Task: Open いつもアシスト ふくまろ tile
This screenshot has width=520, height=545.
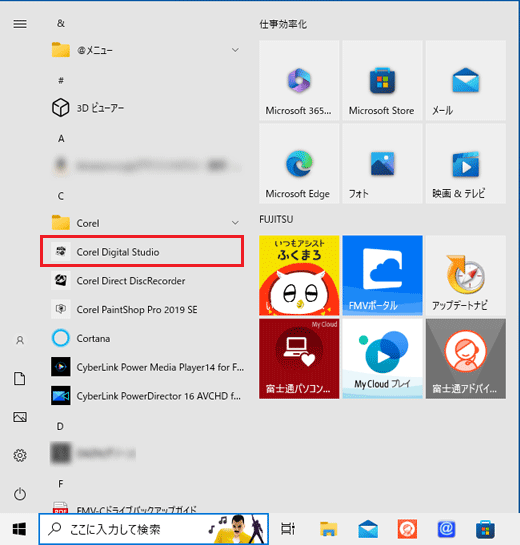Action: [299, 275]
